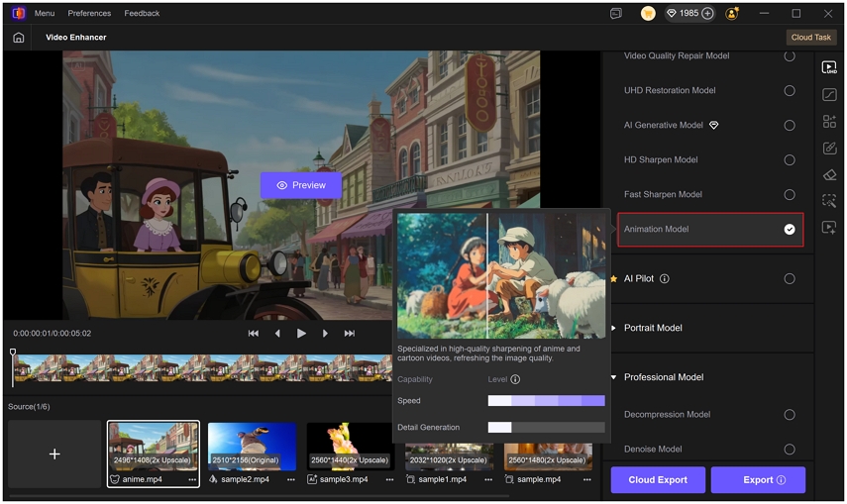This screenshot has width=847, height=504.
Task: Open the video add sparkle sidebar tool
Action: pyautogui.click(x=829, y=228)
